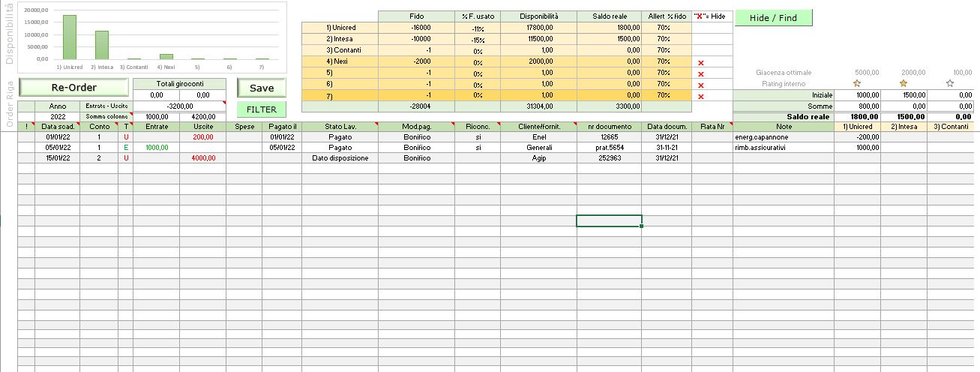This screenshot has height=372, width=980.
Task: Click the red X hide marker for row 6)
Action: pos(701,85)
